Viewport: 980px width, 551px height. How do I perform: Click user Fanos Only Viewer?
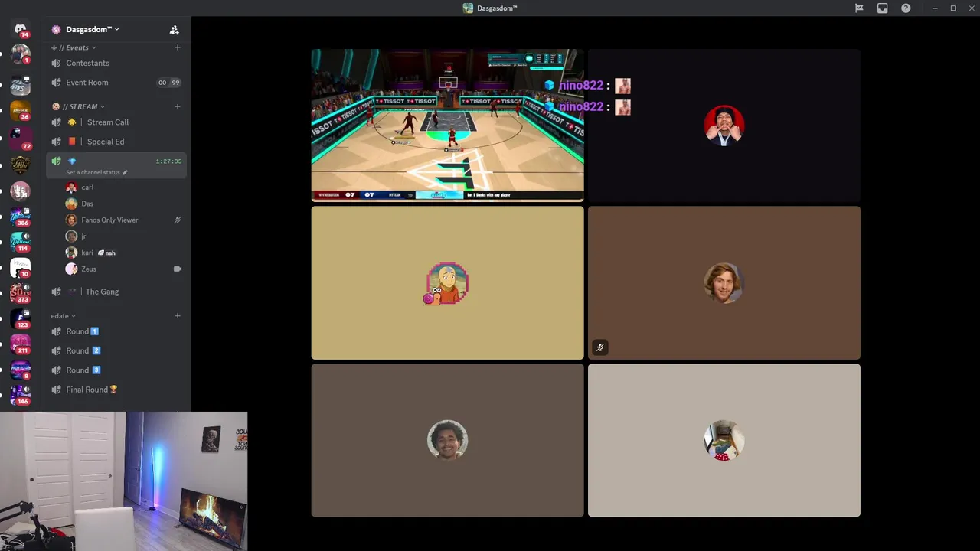point(126,220)
